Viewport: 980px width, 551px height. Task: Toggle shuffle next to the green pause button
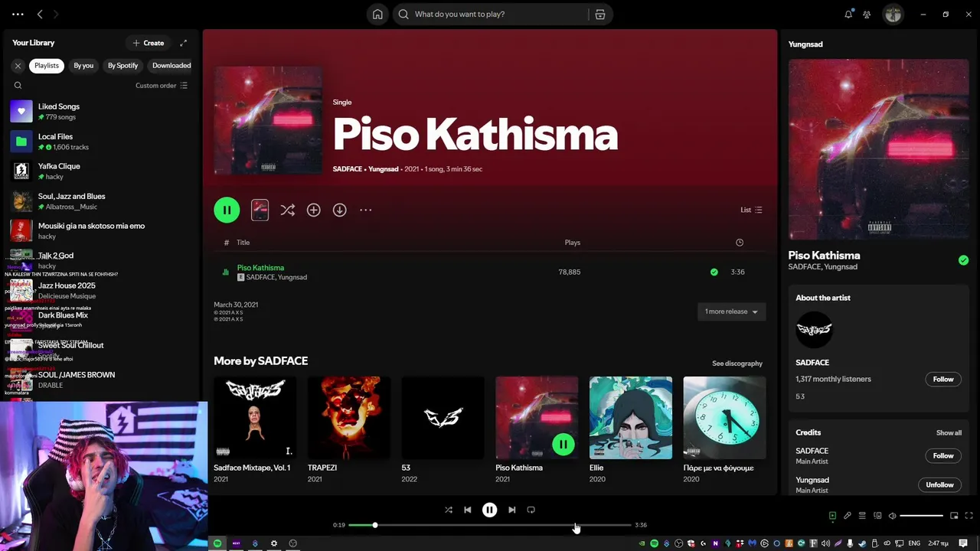[x=288, y=210]
